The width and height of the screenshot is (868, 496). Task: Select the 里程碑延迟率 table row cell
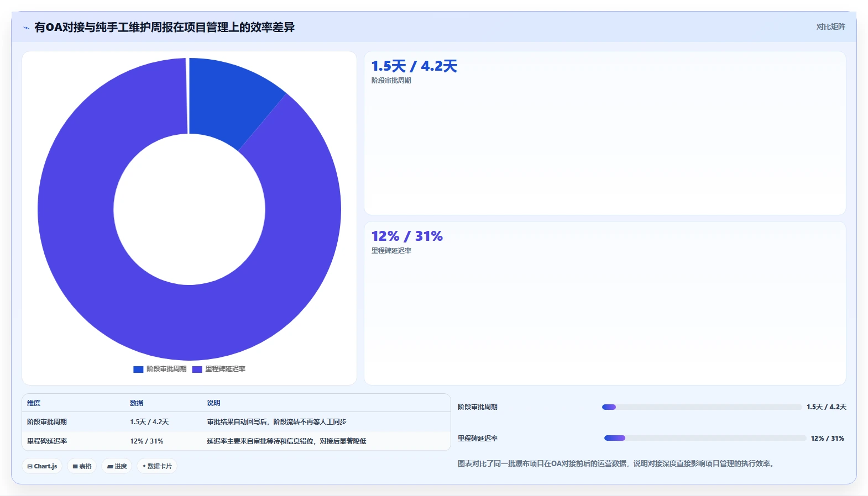[47, 441]
